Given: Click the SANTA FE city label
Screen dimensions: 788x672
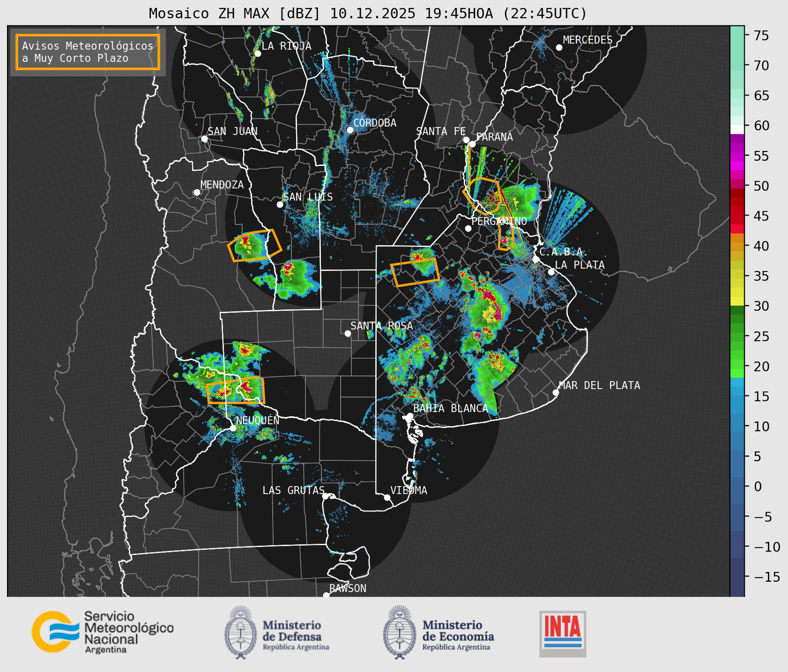Looking at the screenshot, I should 441,131.
